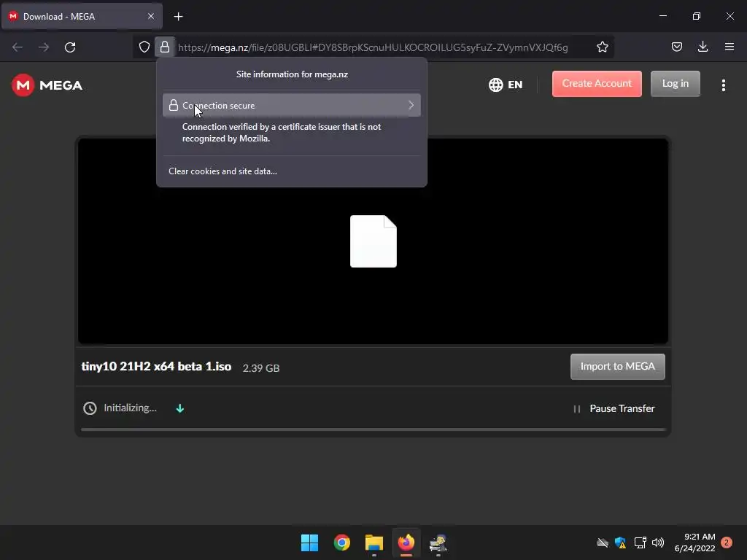Open the EN language selector
Image resolution: width=747 pixels, height=560 pixels.
(x=506, y=85)
